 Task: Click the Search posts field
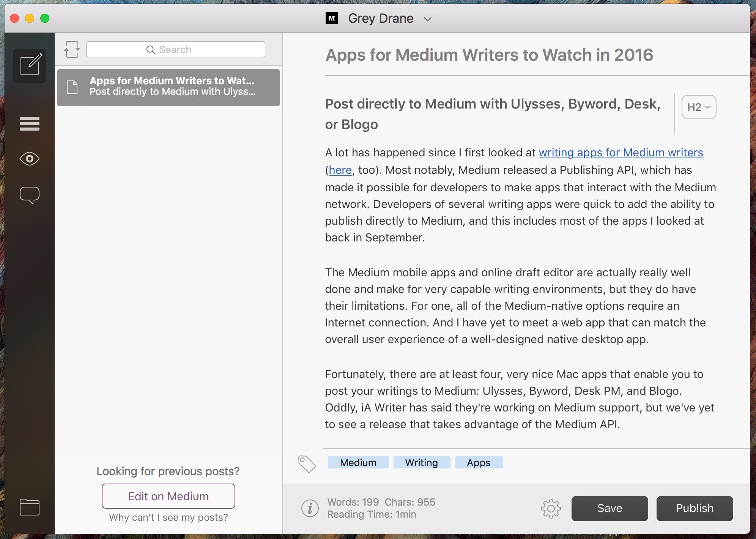coord(175,50)
